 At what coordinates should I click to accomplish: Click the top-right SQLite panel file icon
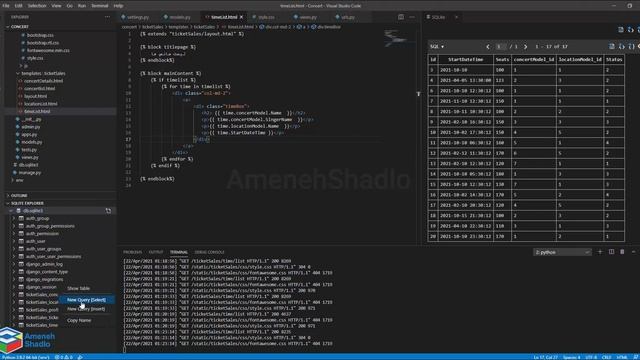pos(621,30)
